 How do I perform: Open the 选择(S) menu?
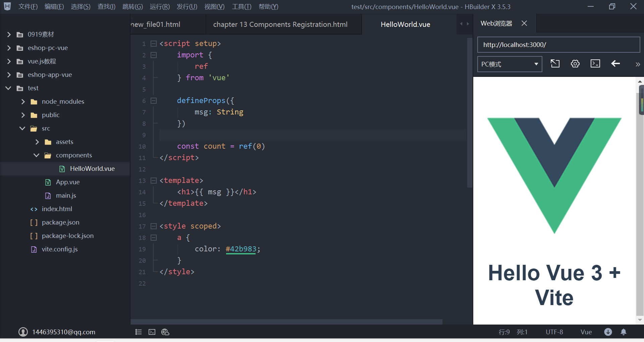pyautogui.click(x=80, y=7)
